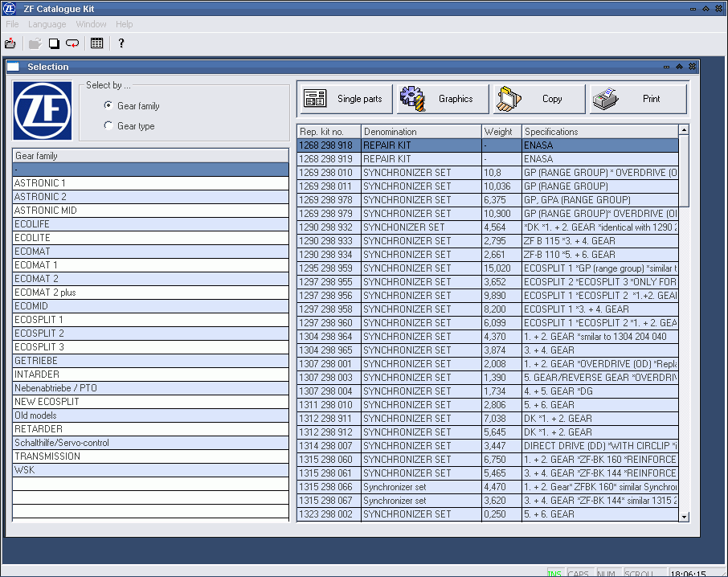The height and width of the screenshot is (577, 728).
Task: Click the ZF logo image
Action: click(43, 111)
